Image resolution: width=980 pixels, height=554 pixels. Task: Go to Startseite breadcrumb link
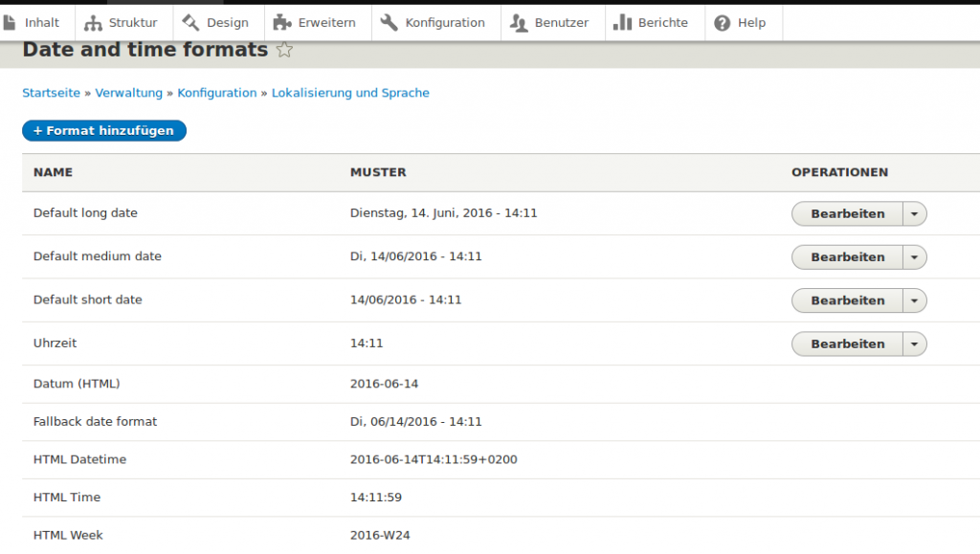(x=51, y=93)
